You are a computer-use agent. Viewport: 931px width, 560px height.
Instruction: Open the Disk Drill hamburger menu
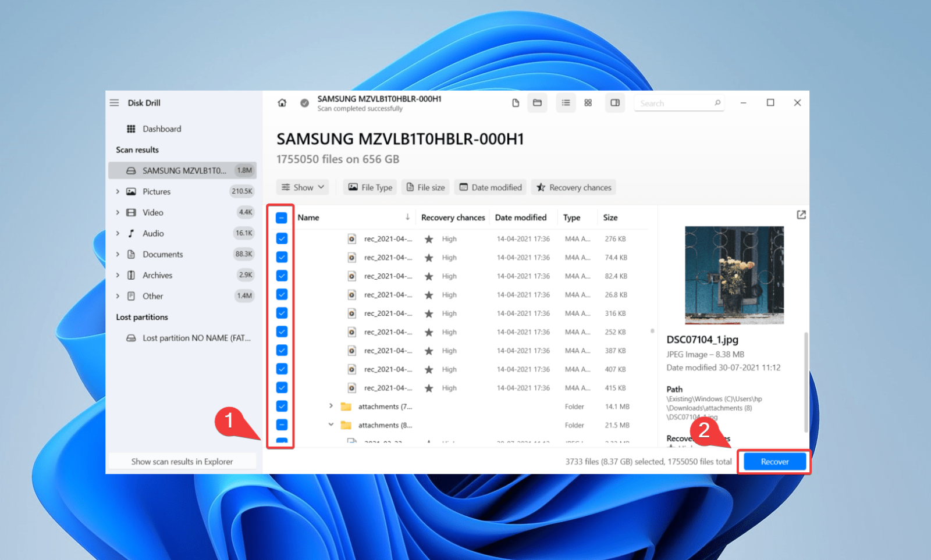pyautogui.click(x=115, y=102)
